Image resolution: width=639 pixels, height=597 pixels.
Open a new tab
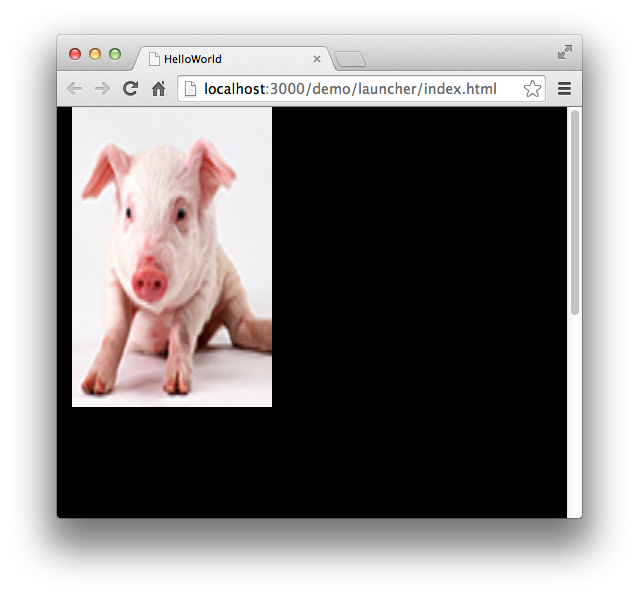(x=350, y=60)
